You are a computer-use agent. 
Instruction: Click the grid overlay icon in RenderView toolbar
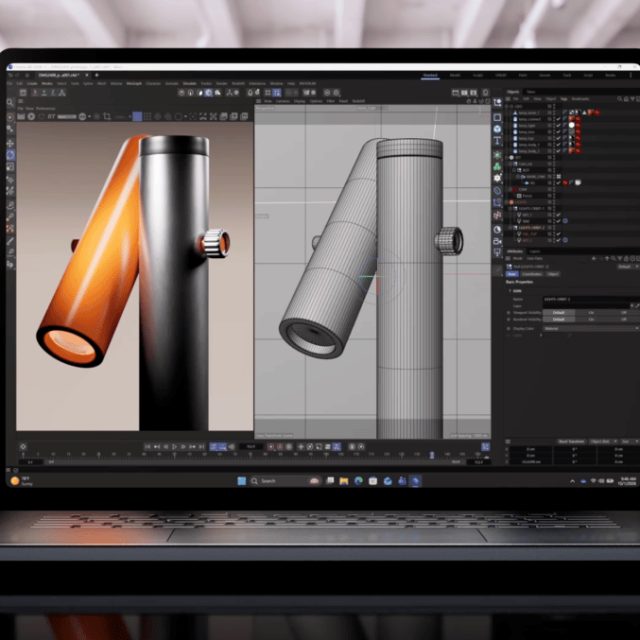147,117
